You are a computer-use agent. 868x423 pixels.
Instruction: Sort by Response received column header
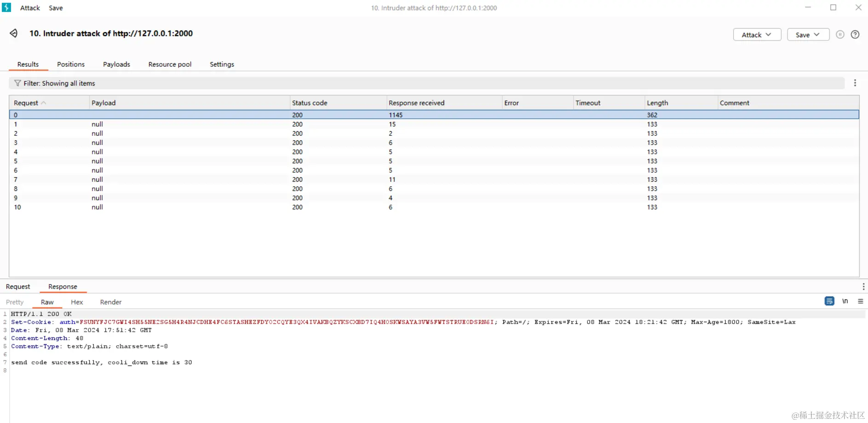(x=444, y=103)
